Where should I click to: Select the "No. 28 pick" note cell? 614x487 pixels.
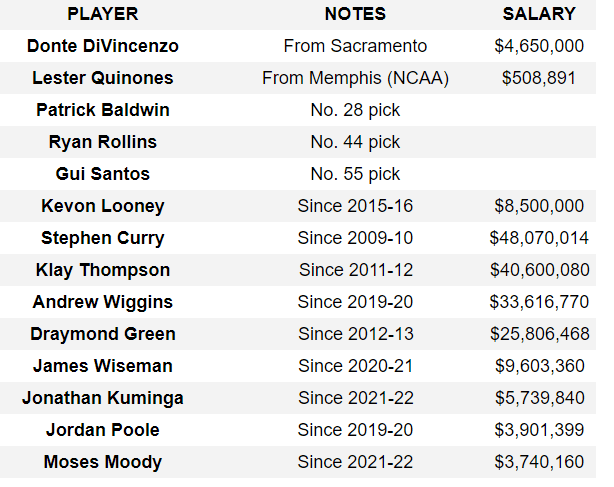point(355,110)
